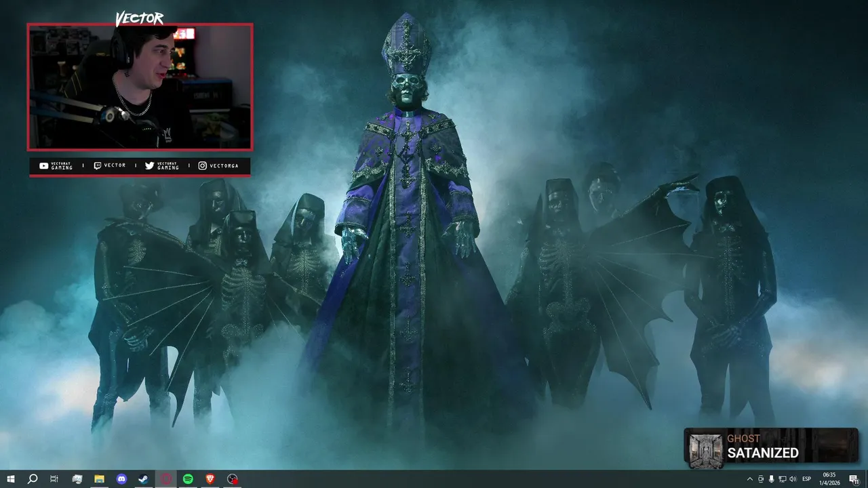
Task: Open taskbar Search magnifier
Action: (x=32, y=479)
